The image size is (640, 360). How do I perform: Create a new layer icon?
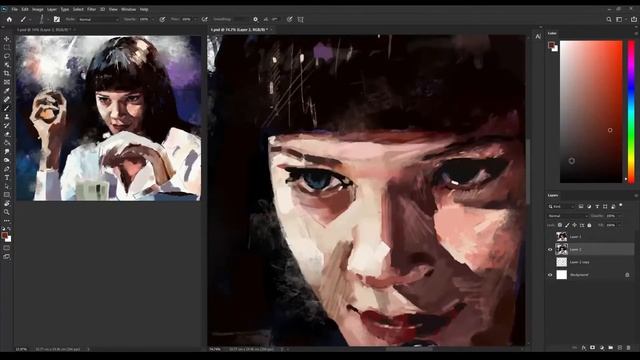tap(620, 348)
